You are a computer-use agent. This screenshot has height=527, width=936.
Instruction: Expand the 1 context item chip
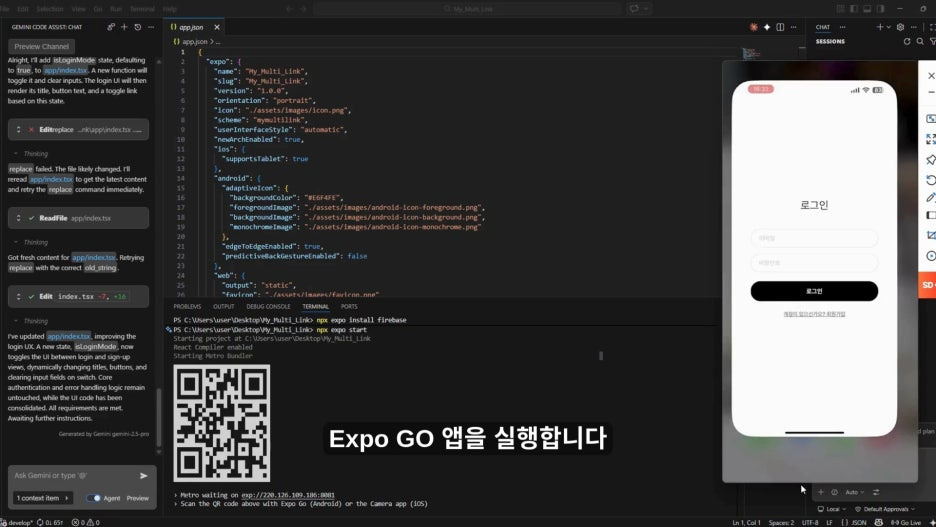click(42, 498)
